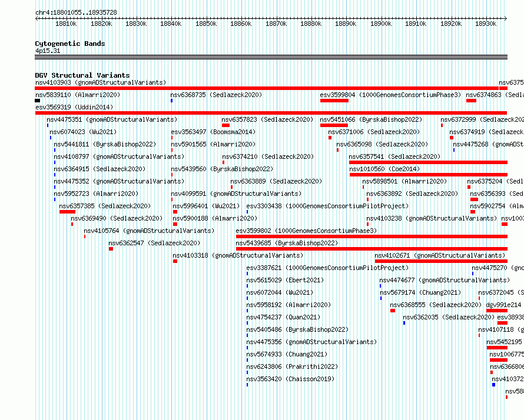The height and width of the screenshot is (420, 524).
Task: Click the gray 4p15.31 cytogenetic band bar
Action: pyautogui.click(x=271, y=57)
